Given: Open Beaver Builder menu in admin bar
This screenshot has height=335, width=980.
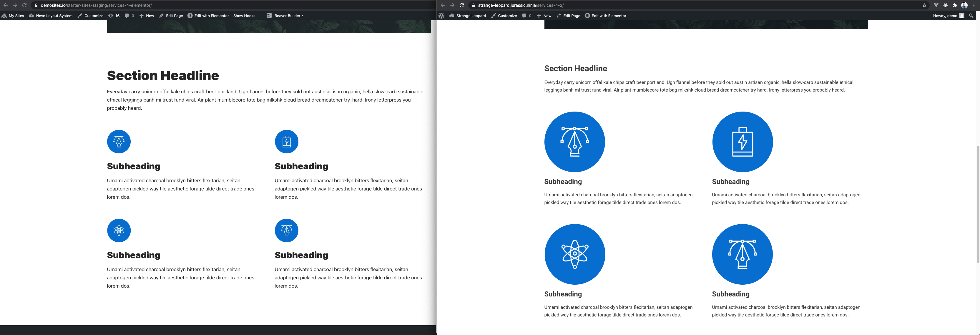Looking at the screenshot, I should (285, 16).
